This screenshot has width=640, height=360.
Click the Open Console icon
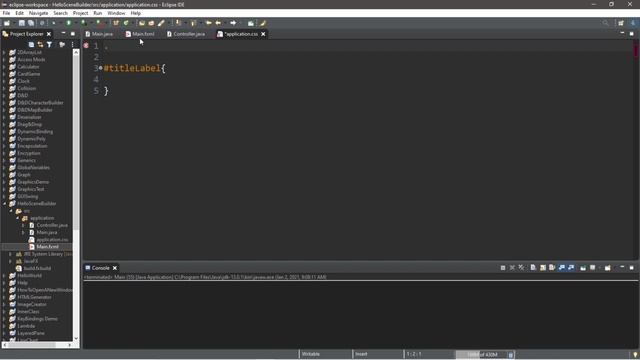(608, 268)
